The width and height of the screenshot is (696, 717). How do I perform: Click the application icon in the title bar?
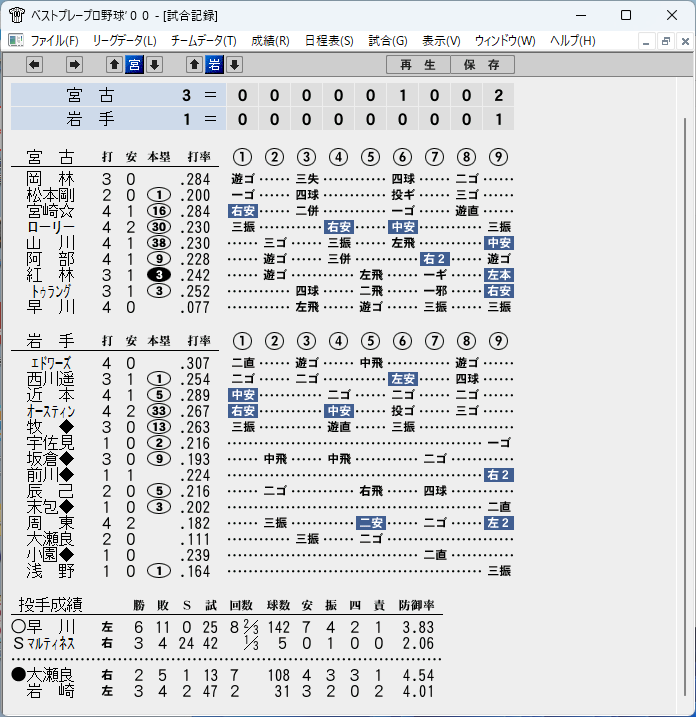click(17, 15)
